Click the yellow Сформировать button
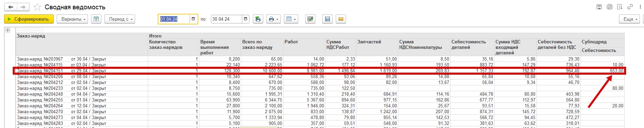The image size is (644, 128). point(29,19)
